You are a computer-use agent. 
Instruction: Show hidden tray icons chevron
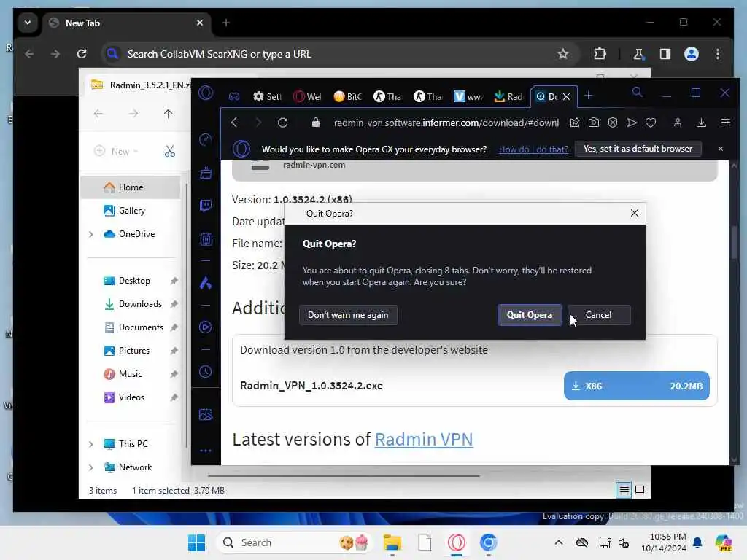[559, 542]
